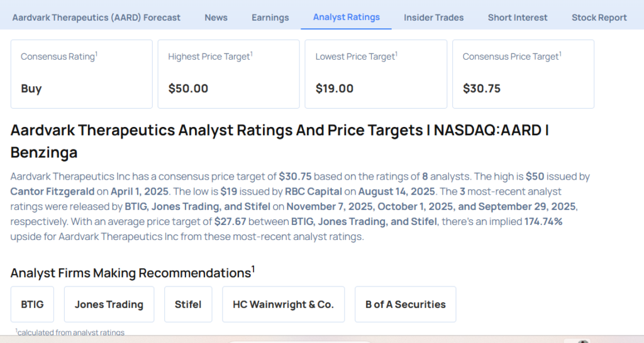The height and width of the screenshot is (343, 644).
Task: Open the Stock Report tab
Action: 599,18
